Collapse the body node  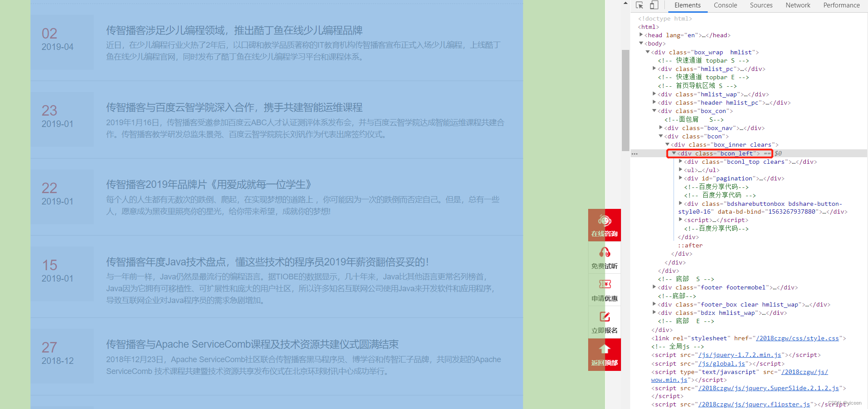(x=641, y=43)
